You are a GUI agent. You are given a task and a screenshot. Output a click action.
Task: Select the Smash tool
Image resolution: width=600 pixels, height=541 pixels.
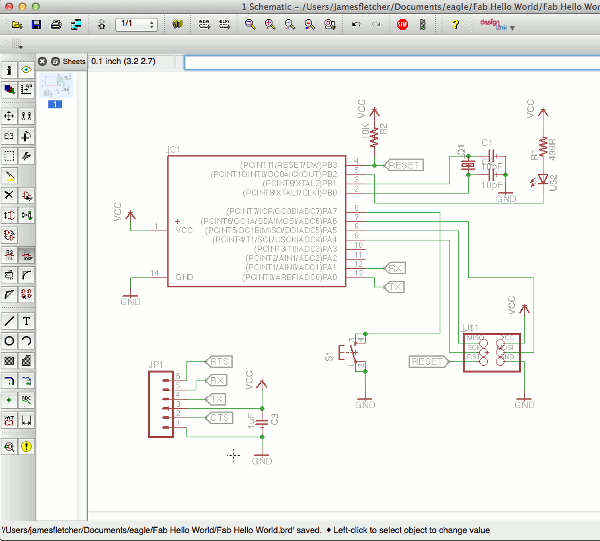[9, 275]
